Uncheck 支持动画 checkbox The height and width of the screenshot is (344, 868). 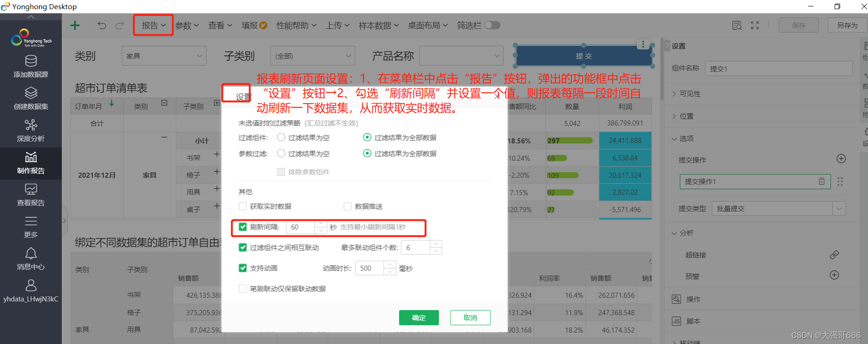pyautogui.click(x=243, y=268)
